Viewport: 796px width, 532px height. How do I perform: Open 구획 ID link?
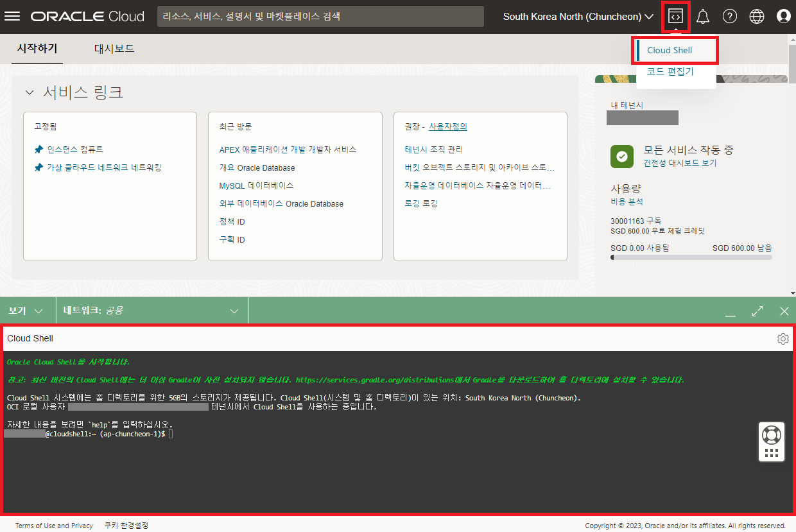pos(232,239)
